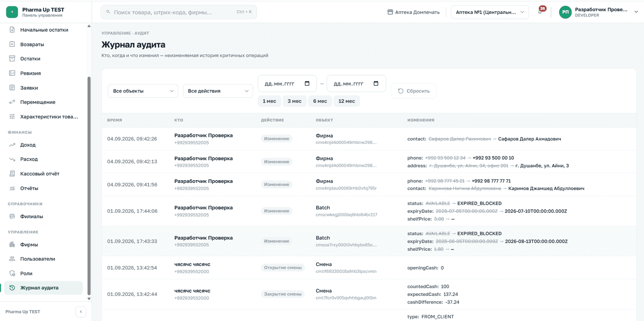The image size is (644, 321).
Task: Click the sidebar vertical scrollbar
Action: pyautogui.click(x=89, y=186)
